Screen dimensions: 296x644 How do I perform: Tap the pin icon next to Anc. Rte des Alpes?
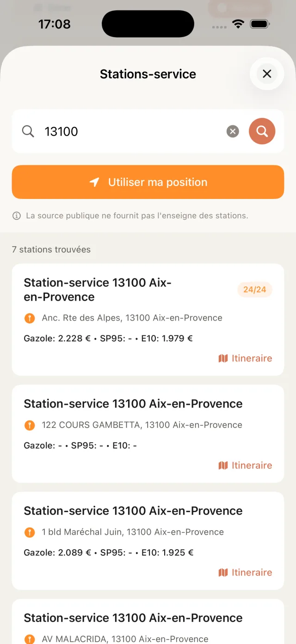point(30,318)
